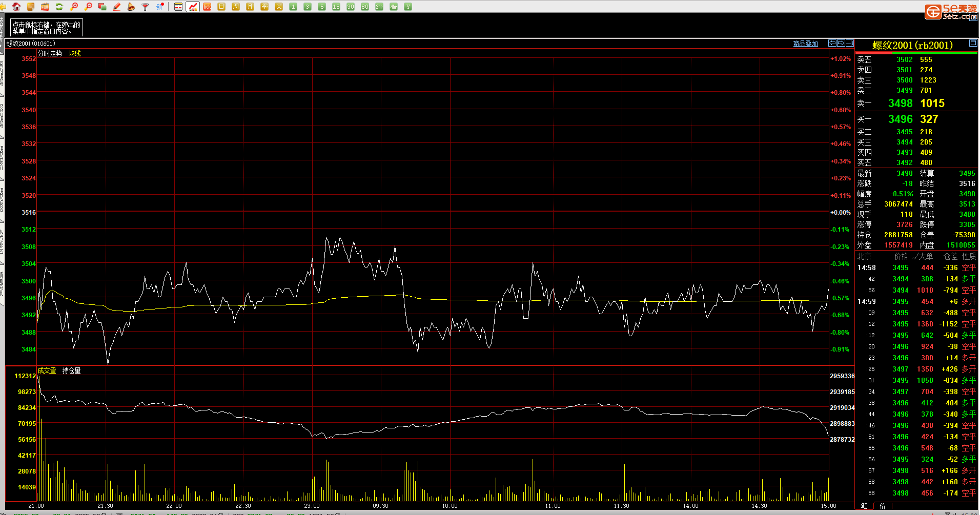Click the red-green buy/sell ratio bar
The height and width of the screenshot is (515, 980).
916,52
